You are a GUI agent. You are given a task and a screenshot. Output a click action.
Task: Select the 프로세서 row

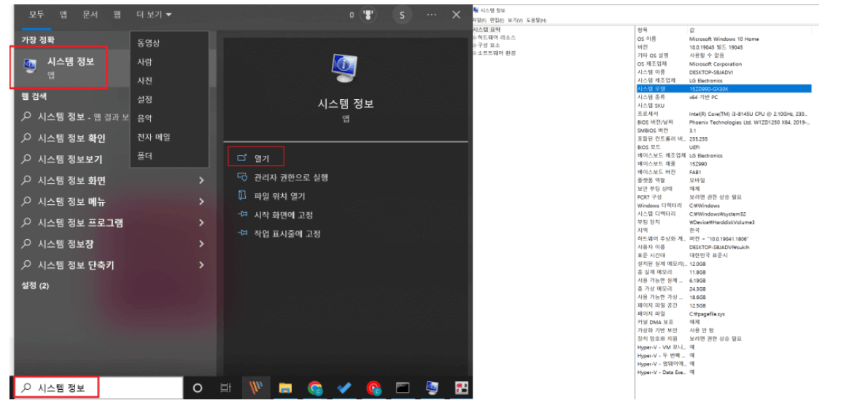point(724,114)
